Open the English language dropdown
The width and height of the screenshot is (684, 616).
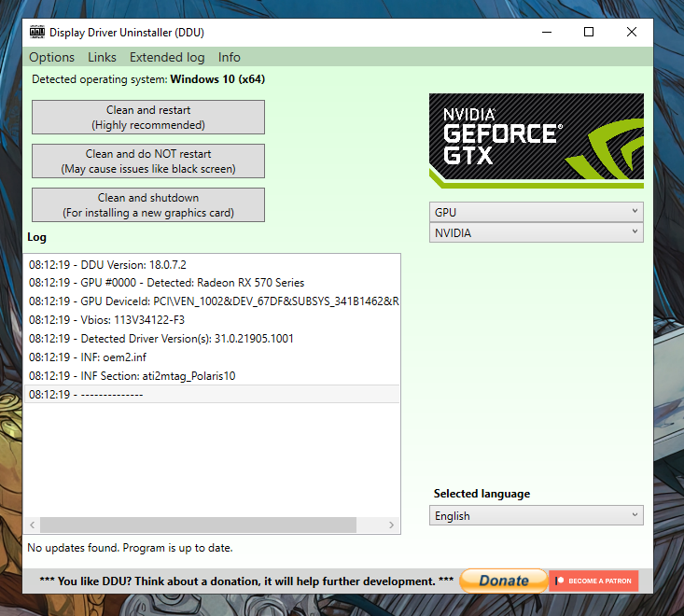coord(537,515)
